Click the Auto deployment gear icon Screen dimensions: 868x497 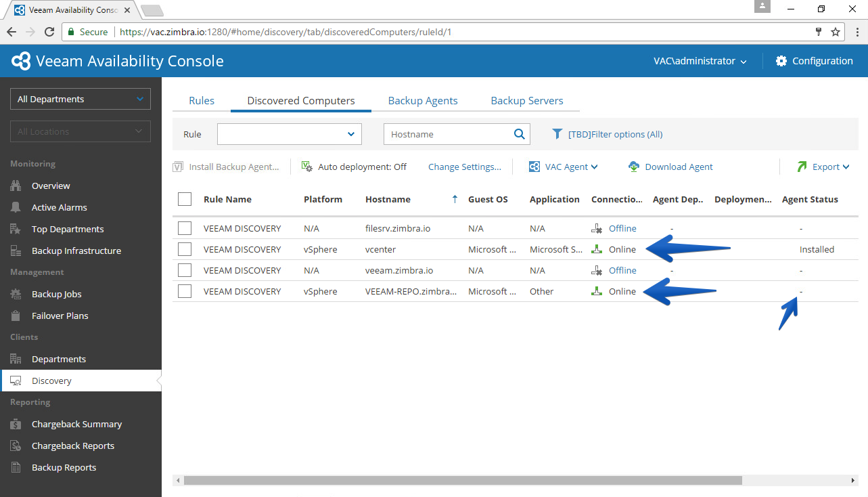coord(306,167)
